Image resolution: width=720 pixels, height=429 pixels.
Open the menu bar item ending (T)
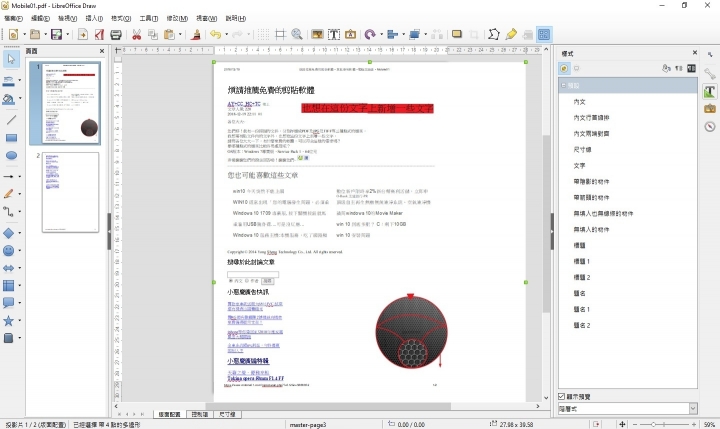(149, 18)
